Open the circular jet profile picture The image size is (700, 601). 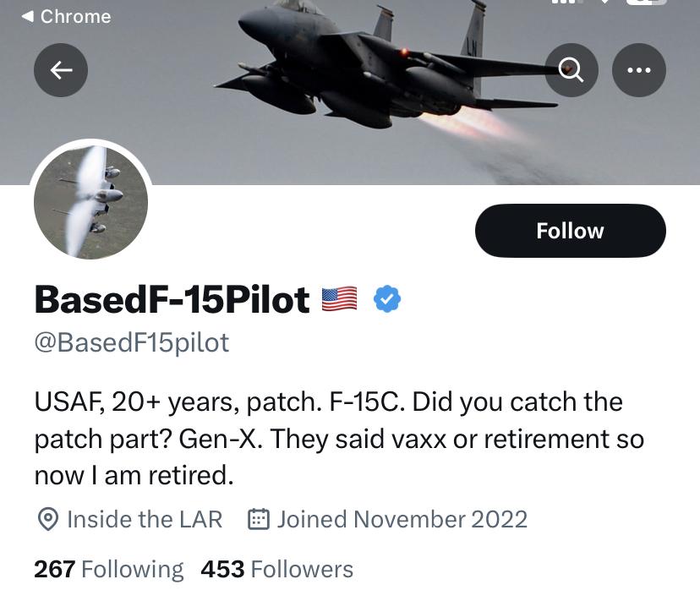pos(91,202)
